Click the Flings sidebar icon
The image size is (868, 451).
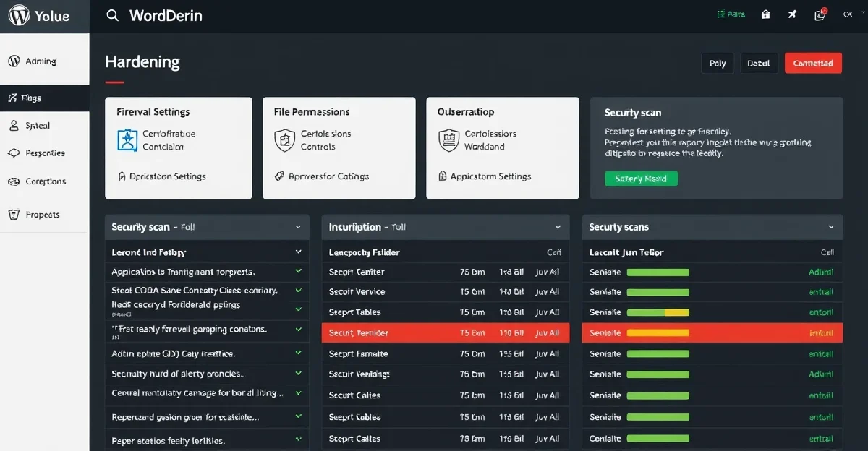(x=12, y=98)
